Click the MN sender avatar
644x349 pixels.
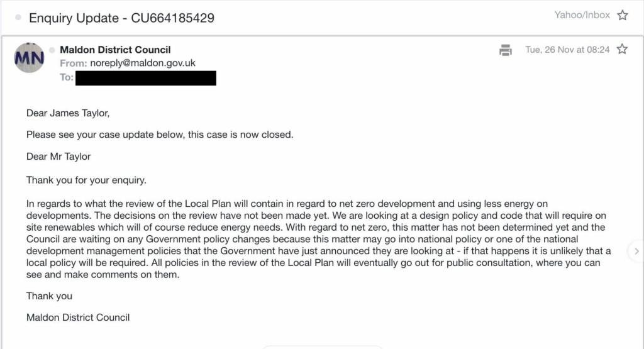tap(30, 58)
